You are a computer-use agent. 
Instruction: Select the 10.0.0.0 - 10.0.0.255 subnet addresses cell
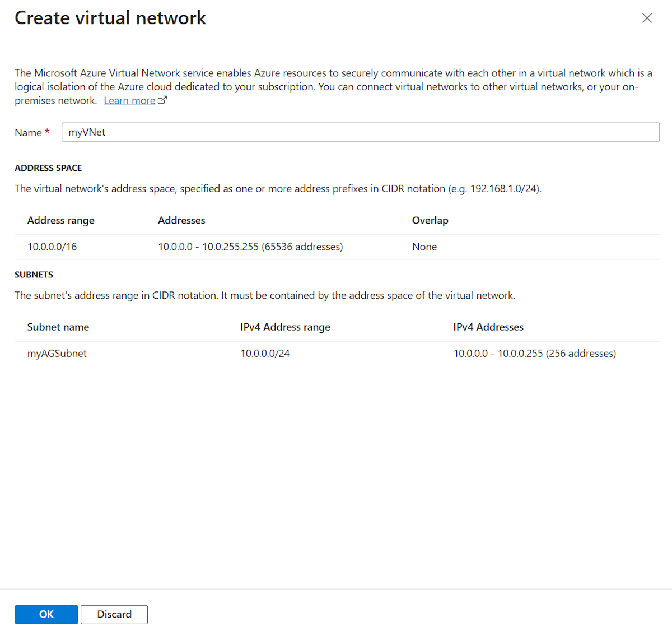pyautogui.click(x=535, y=354)
